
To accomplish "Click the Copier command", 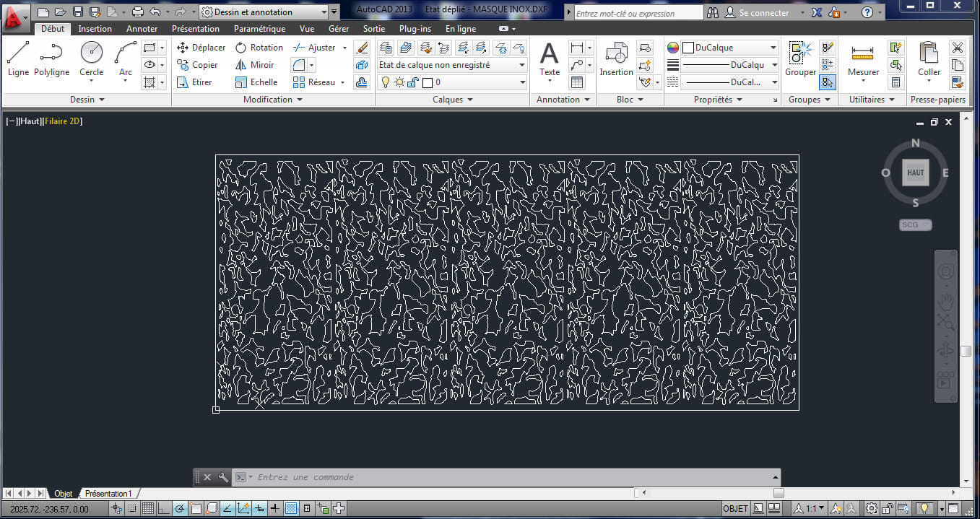I will tap(197, 65).
